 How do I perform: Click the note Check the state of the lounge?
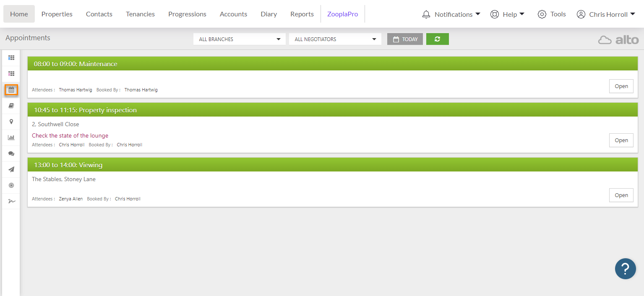70,135
